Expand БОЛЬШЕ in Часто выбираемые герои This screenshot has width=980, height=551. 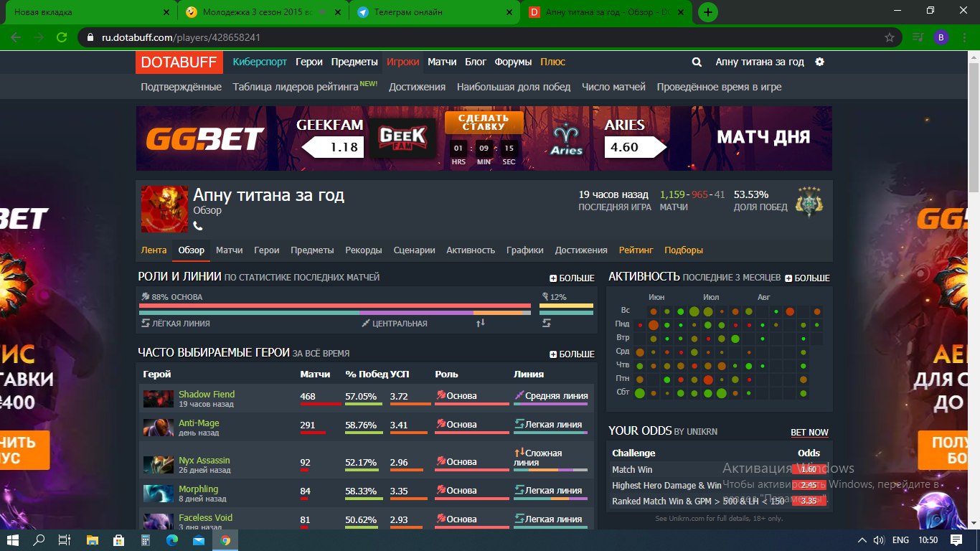coord(572,354)
